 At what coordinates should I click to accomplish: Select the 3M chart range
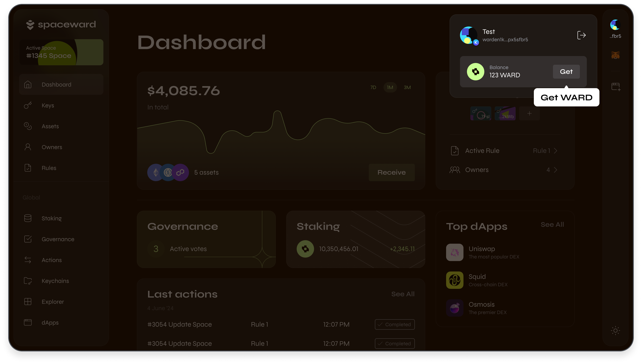[x=407, y=88]
